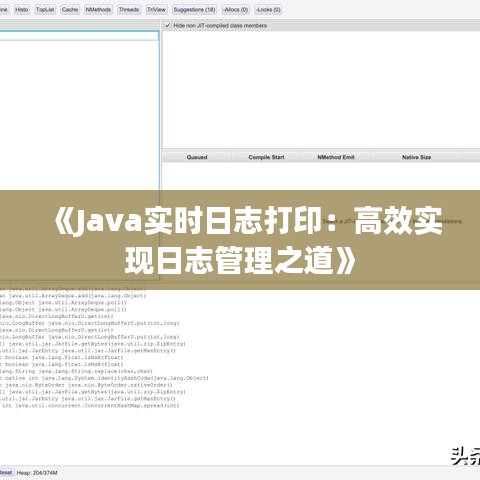
Task: Open Suggestions (18) report
Action: coord(194,10)
